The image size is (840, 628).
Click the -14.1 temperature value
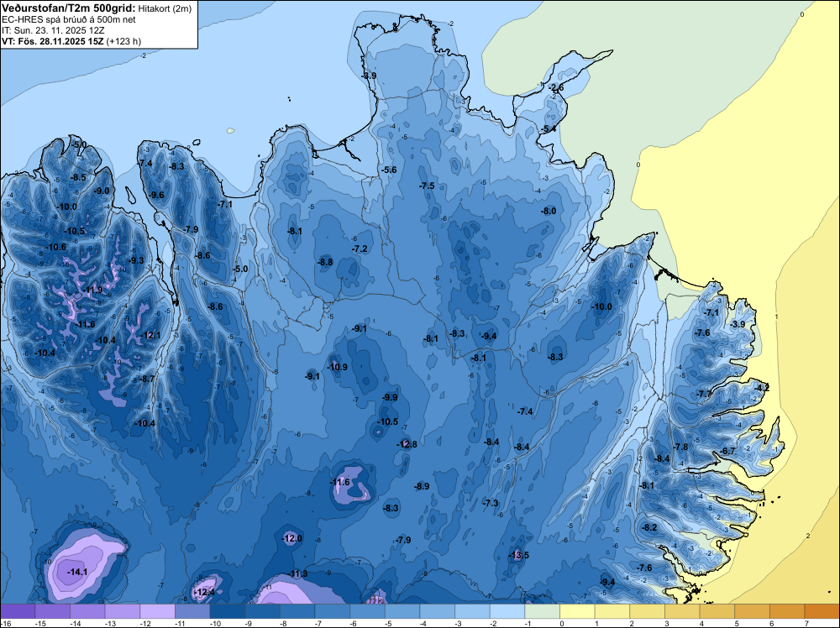click(77, 572)
